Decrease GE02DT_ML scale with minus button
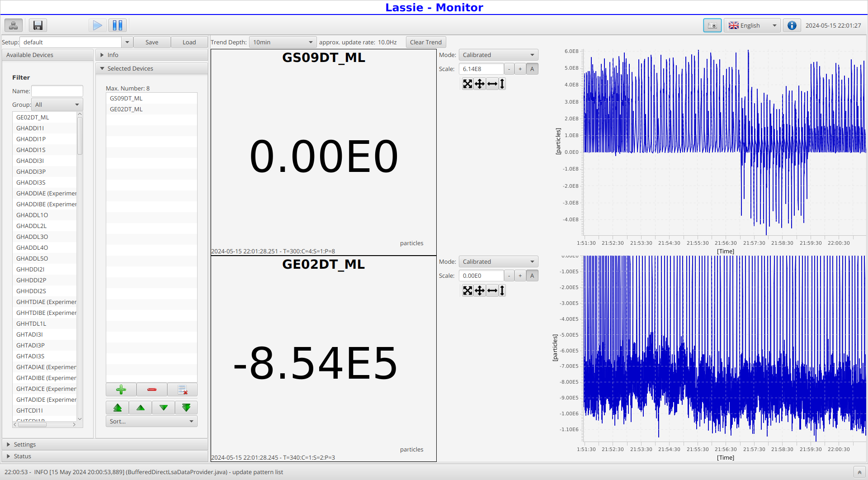Image resolution: width=868 pixels, height=480 pixels. click(x=509, y=276)
